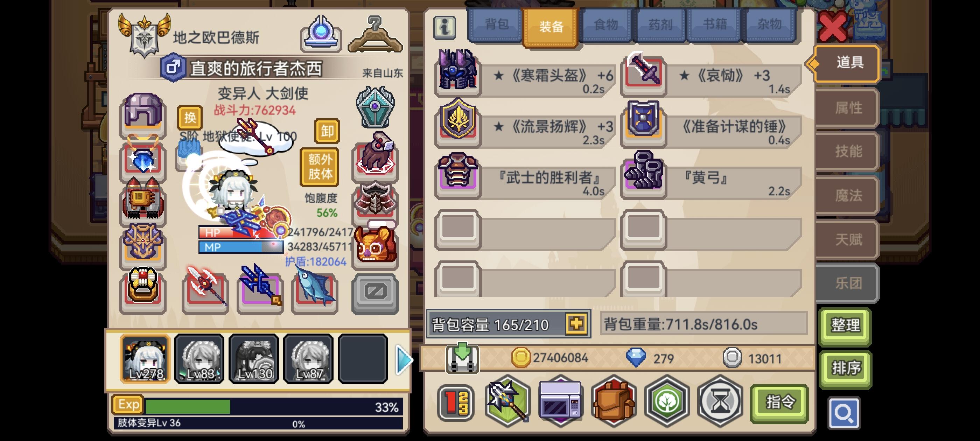Toggle the 换 swap button
This screenshot has width=980, height=441.
(189, 117)
